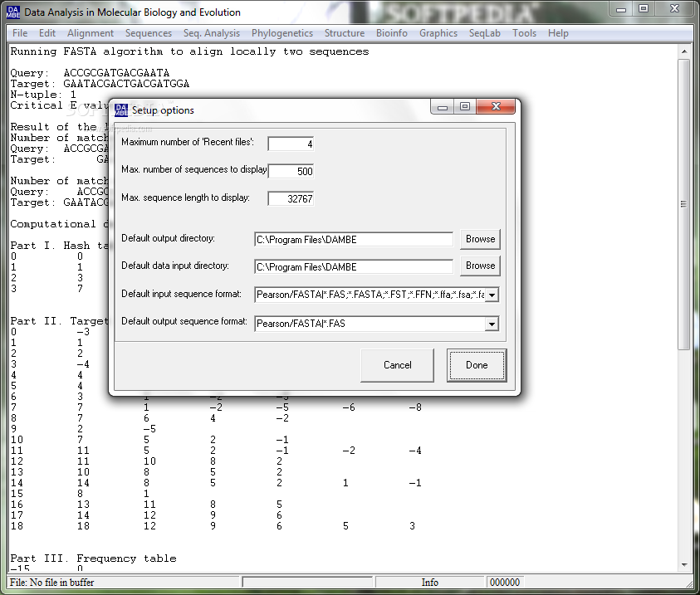Open the Graphics menu

click(x=438, y=33)
